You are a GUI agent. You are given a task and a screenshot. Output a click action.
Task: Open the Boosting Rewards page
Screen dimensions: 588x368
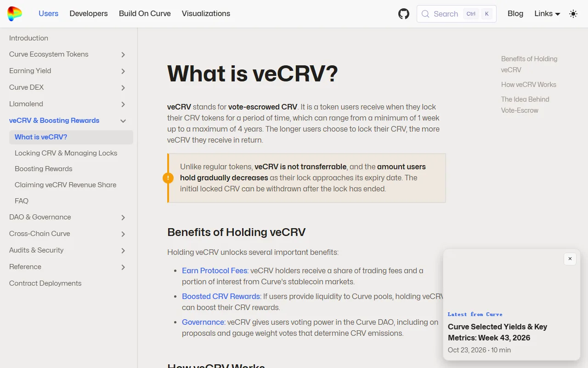[x=44, y=169]
